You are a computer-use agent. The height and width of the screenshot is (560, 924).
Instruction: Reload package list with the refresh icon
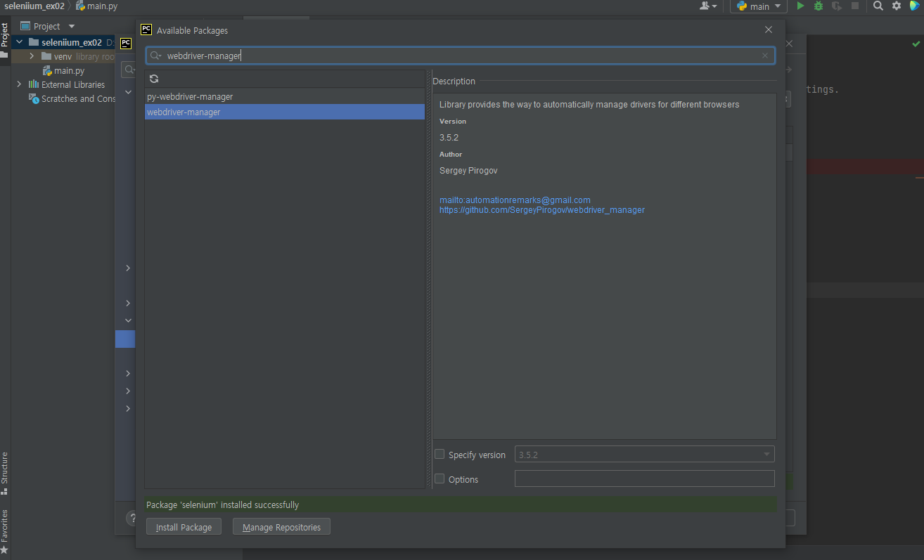(x=154, y=79)
